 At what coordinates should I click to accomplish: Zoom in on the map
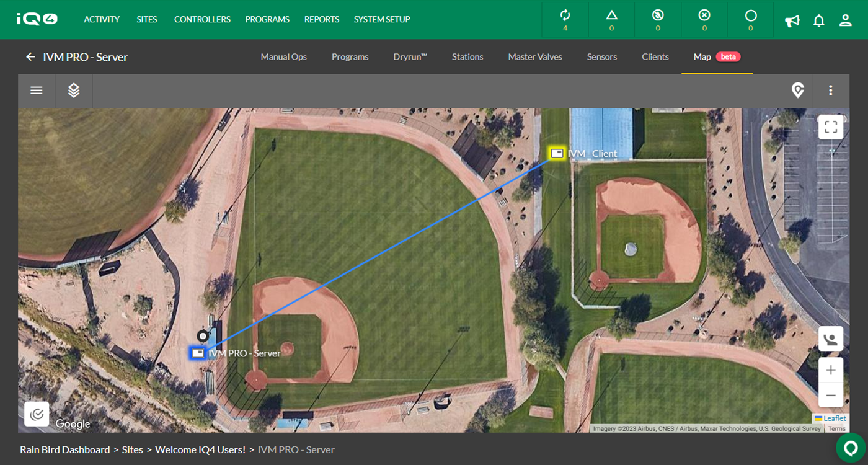(831, 370)
